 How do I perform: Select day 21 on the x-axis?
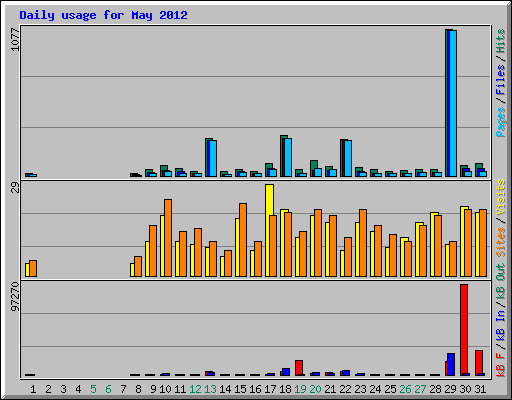coord(330,389)
